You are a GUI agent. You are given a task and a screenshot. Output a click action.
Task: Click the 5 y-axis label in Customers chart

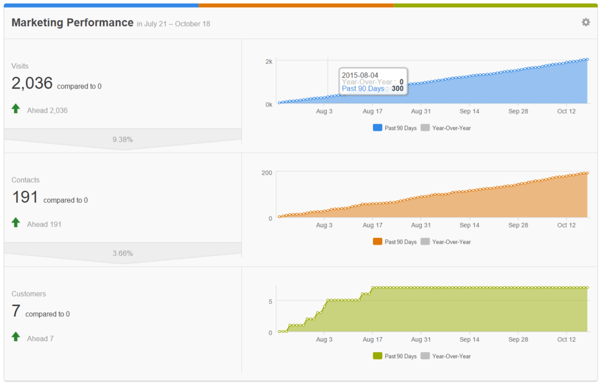[271, 302]
